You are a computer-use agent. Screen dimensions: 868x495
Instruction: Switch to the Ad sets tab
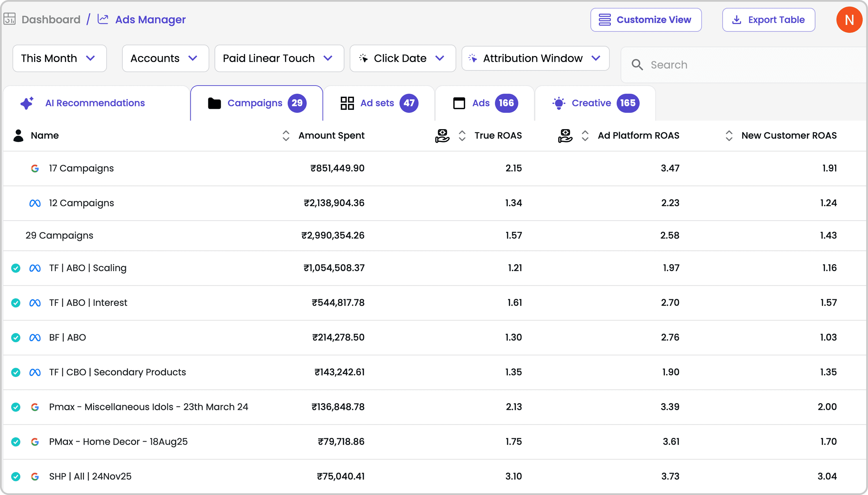click(379, 103)
